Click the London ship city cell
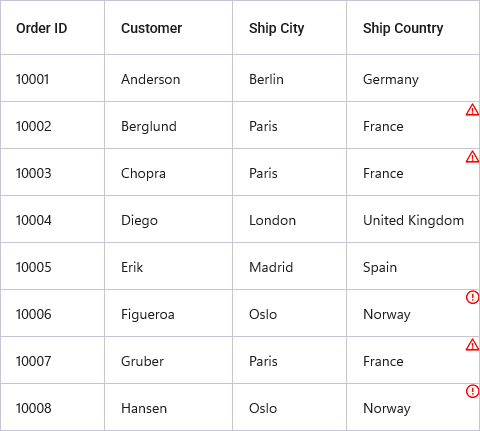Viewport: 480px width, 431px height. tap(289, 219)
